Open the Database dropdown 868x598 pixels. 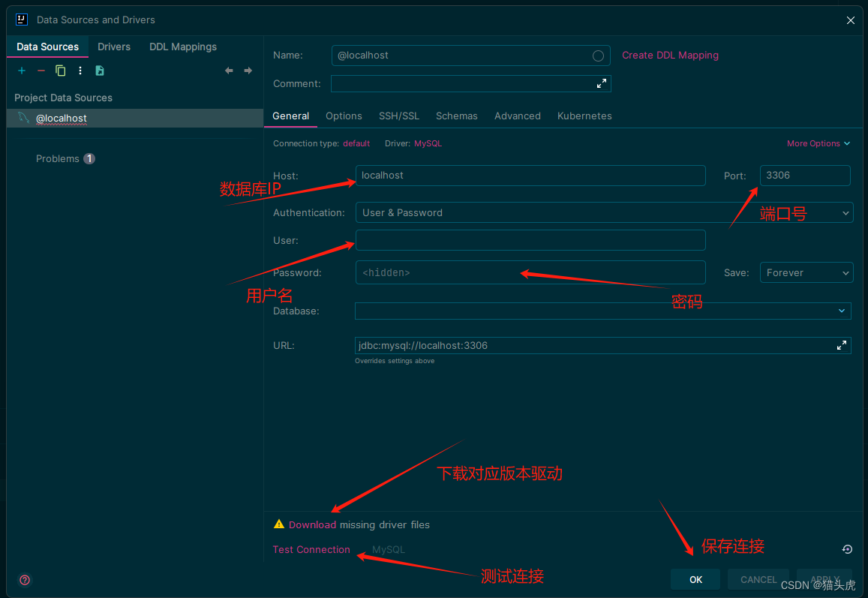click(x=603, y=311)
